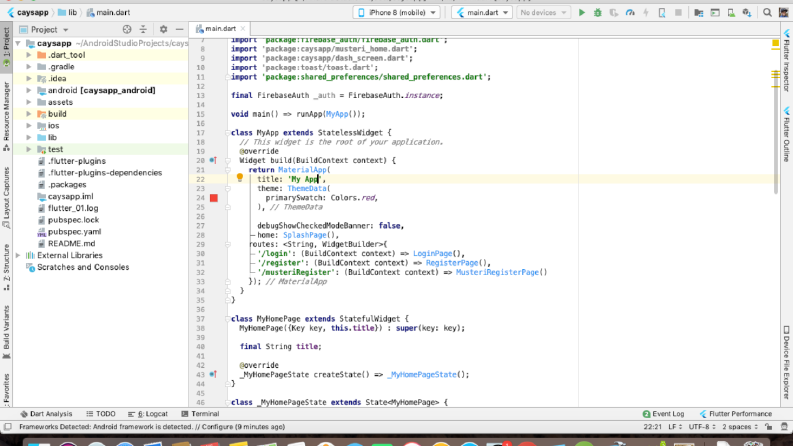Open the Layout Captures tool window

[x=6, y=198]
